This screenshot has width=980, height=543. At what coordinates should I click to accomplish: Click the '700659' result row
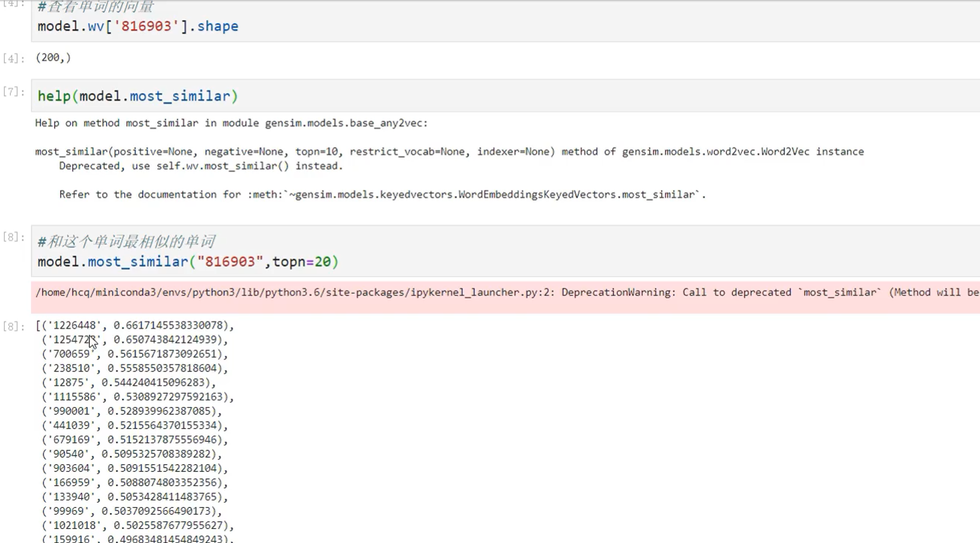tap(135, 354)
